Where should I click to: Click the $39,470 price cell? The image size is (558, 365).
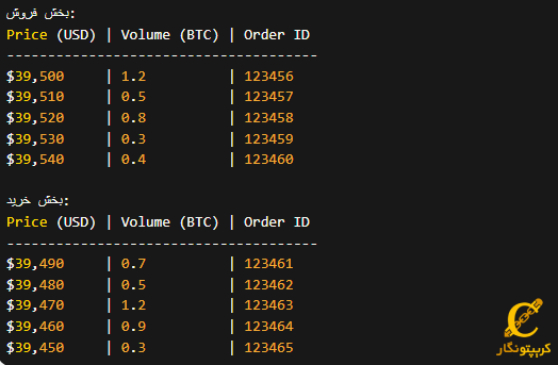tap(35, 305)
